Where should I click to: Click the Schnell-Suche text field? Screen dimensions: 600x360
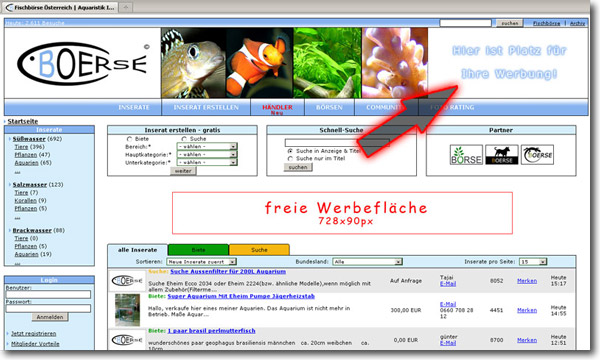337,143
